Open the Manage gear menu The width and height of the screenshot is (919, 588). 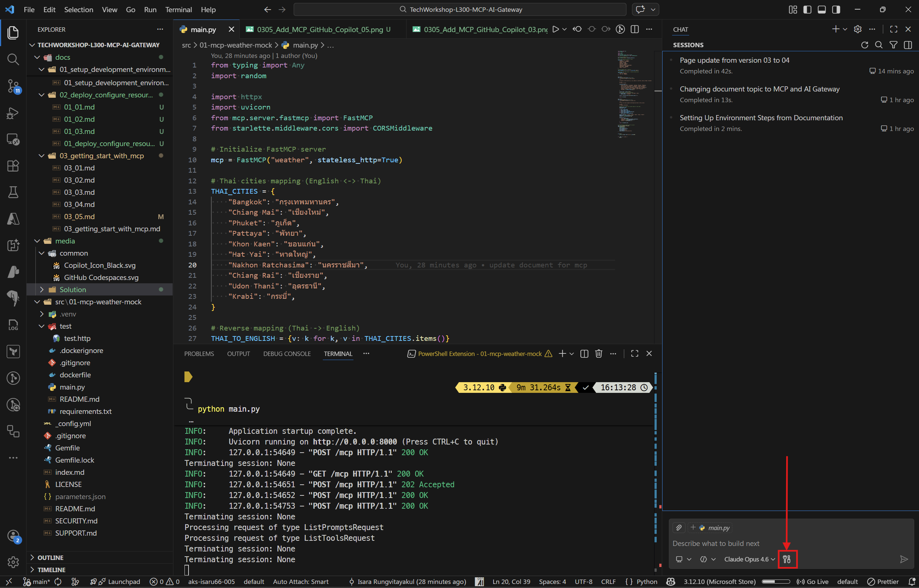click(x=13, y=562)
